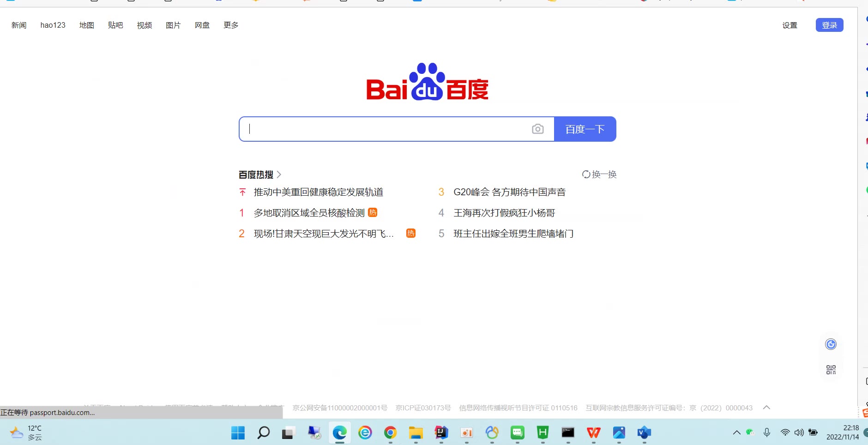
Task: Open the WPS Office taskbar icon
Action: (x=593, y=433)
